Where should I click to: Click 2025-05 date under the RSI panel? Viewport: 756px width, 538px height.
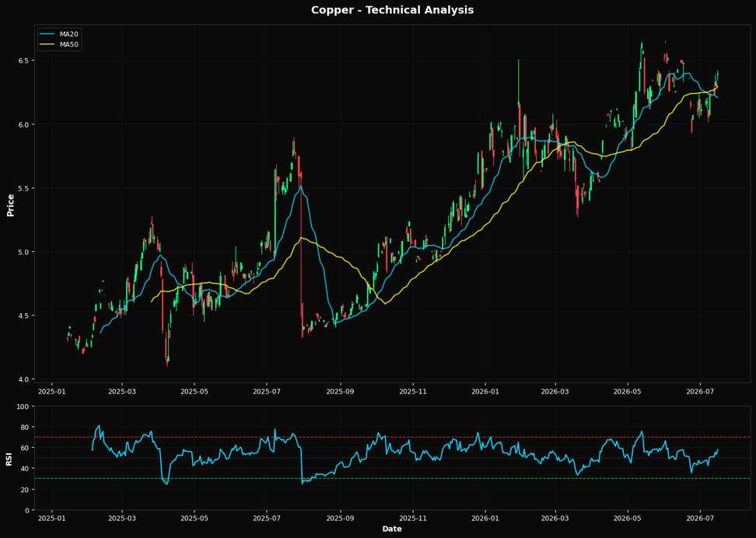(x=194, y=519)
